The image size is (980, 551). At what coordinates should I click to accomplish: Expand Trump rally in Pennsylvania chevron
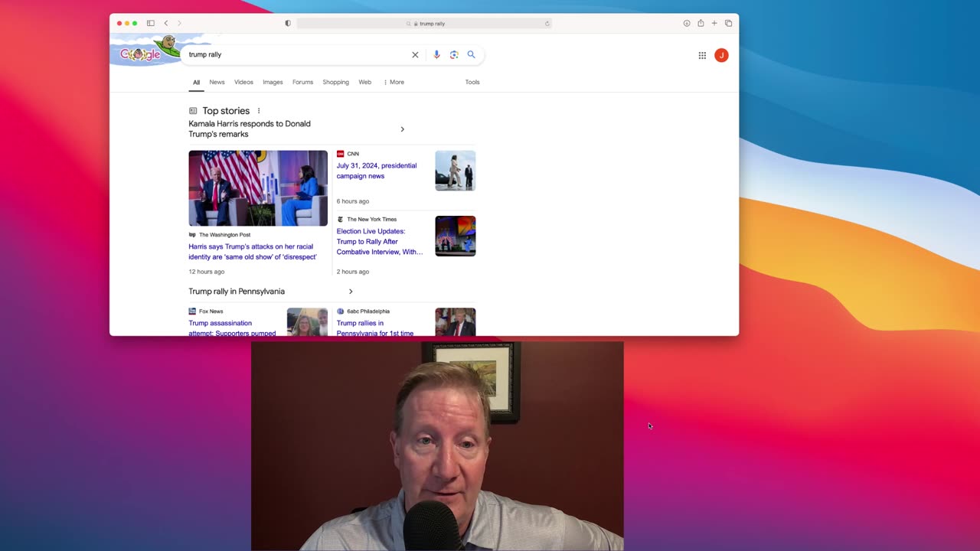coord(351,292)
